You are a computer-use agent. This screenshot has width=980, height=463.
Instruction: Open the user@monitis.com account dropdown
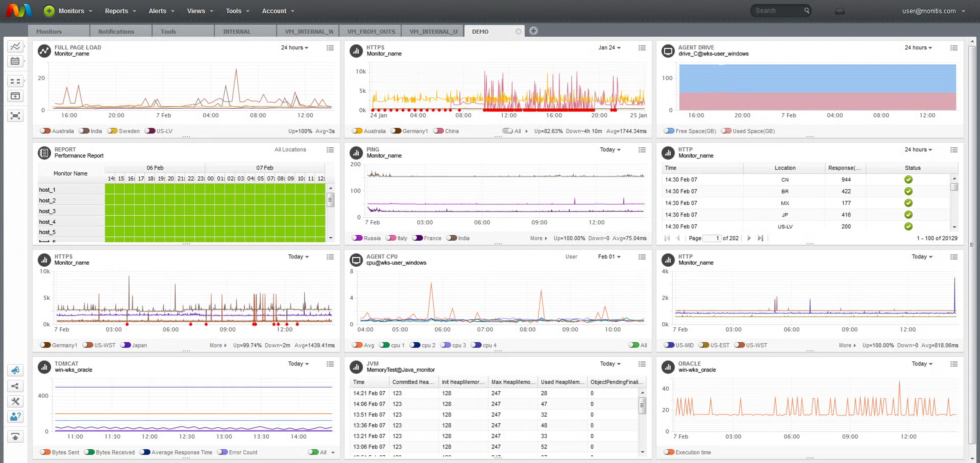(933, 11)
